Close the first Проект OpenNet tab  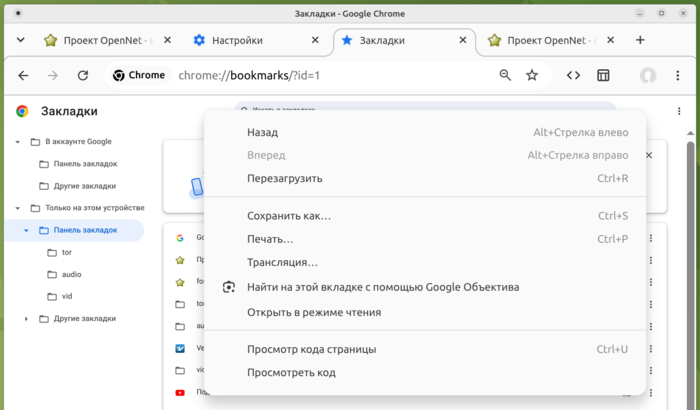tap(167, 40)
